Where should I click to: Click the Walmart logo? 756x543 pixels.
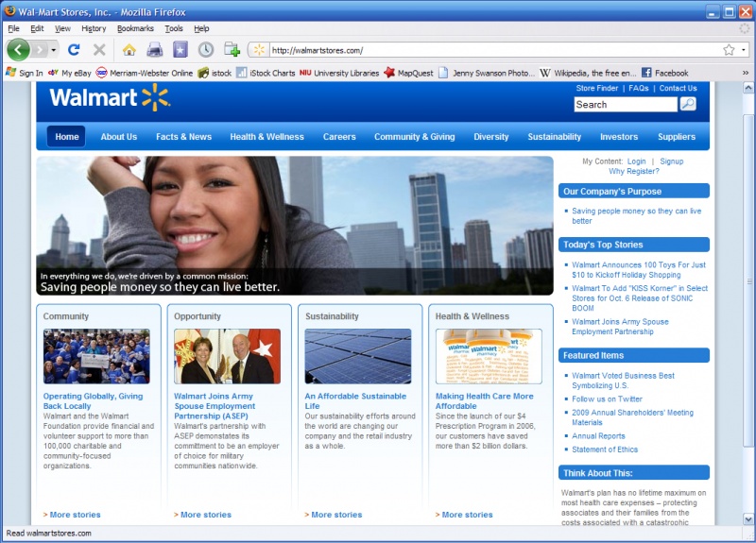point(110,97)
